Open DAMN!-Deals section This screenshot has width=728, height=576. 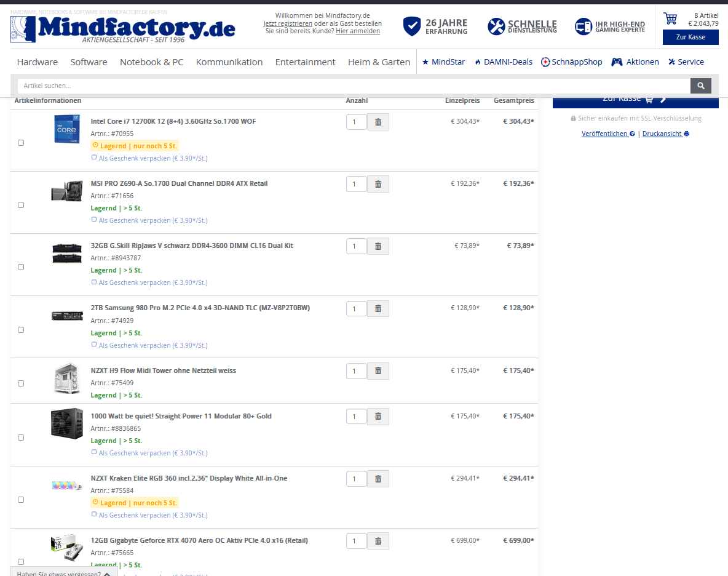click(504, 62)
